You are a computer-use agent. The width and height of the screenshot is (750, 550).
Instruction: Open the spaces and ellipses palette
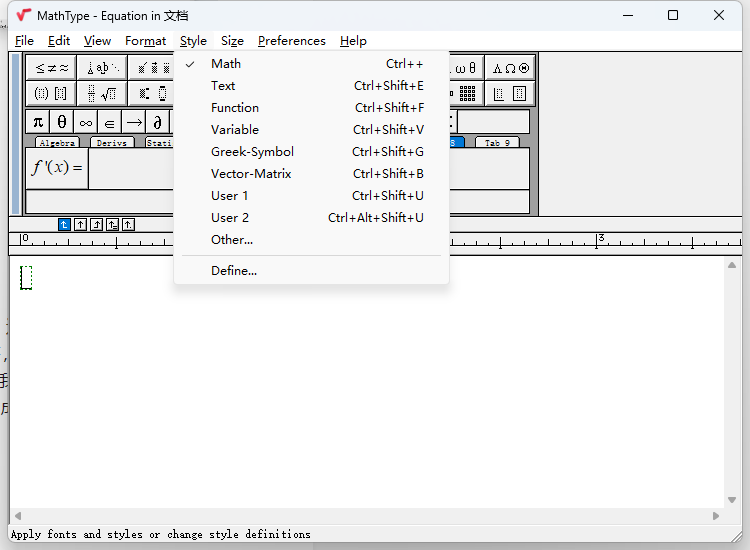click(x=102, y=67)
